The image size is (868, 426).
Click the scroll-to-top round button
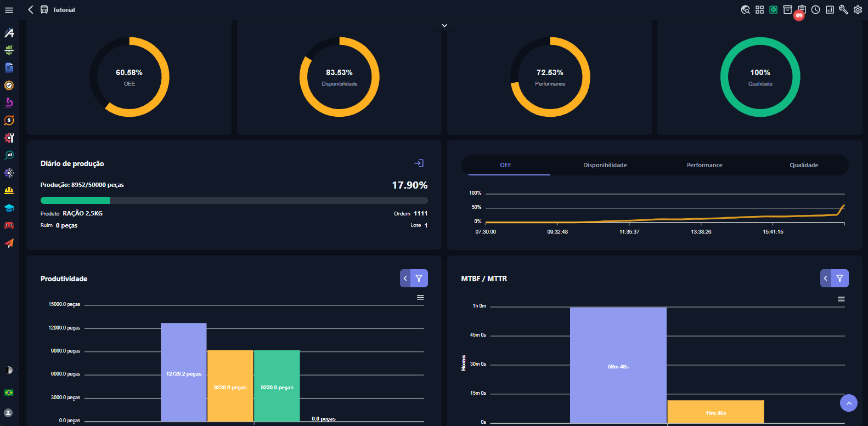[x=849, y=403]
